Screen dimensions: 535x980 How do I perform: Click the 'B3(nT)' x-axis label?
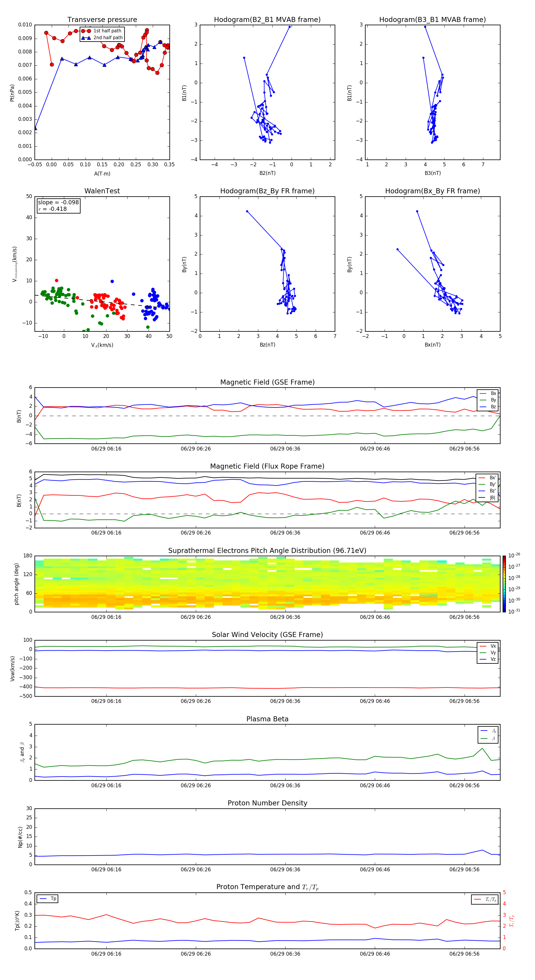point(432,173)
